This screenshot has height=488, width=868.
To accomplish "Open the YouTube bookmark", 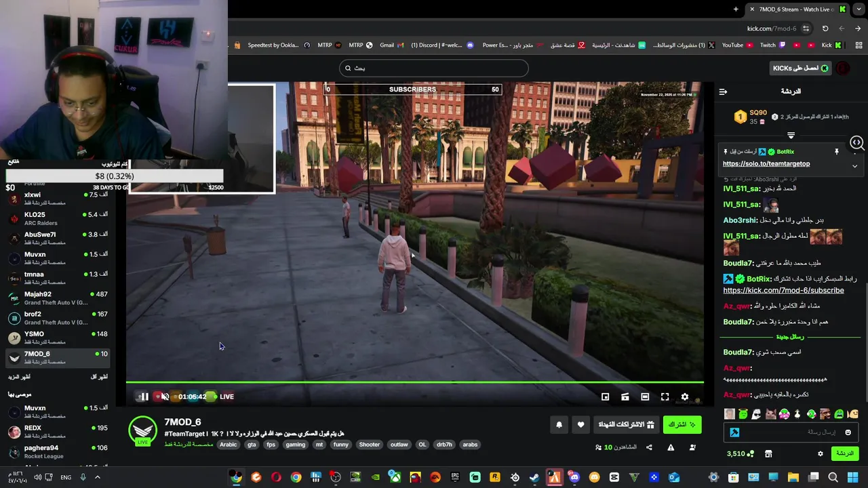I will pyautogui.click(x=738, y=45).
